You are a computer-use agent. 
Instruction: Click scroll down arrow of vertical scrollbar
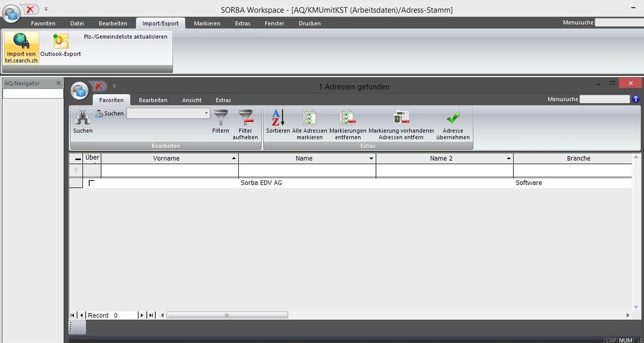point(636,307)
